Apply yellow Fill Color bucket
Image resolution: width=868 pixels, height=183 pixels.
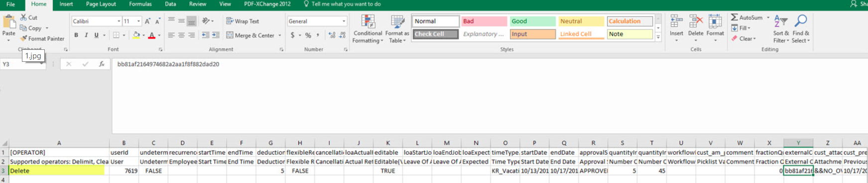coord(136,35)
